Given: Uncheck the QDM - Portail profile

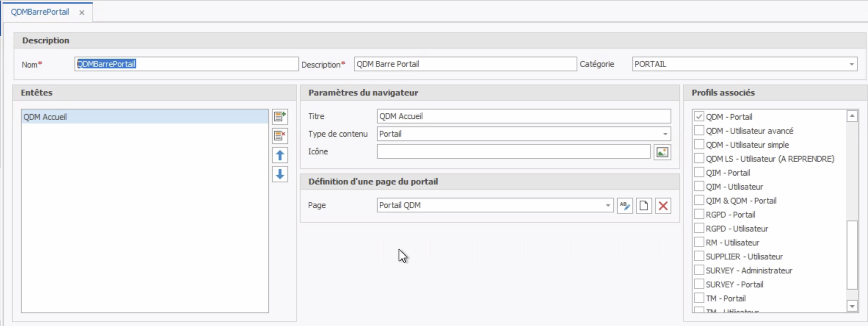Looking at the screenshot, I should click(x=699, y=117).
